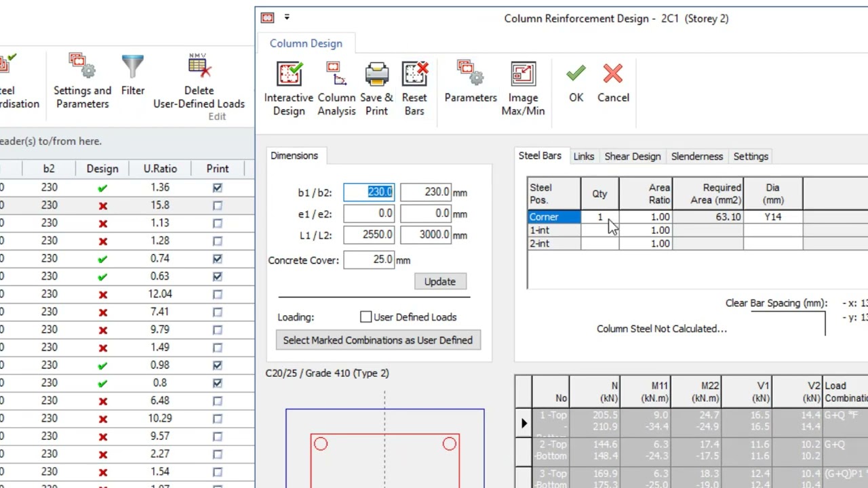Click the b2 input field showing 230.0
Screen dimensions: 868x488
[x=426, y=192]
